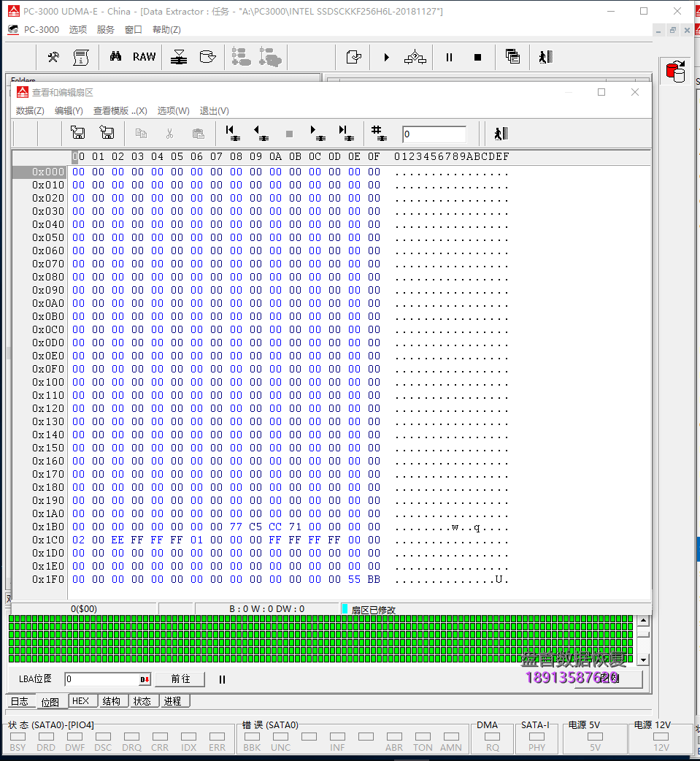The height and width of the screenshot is (761, 700).
Task: Click the 扇区已修改 status bar entry
Action: tap(373, 610)
